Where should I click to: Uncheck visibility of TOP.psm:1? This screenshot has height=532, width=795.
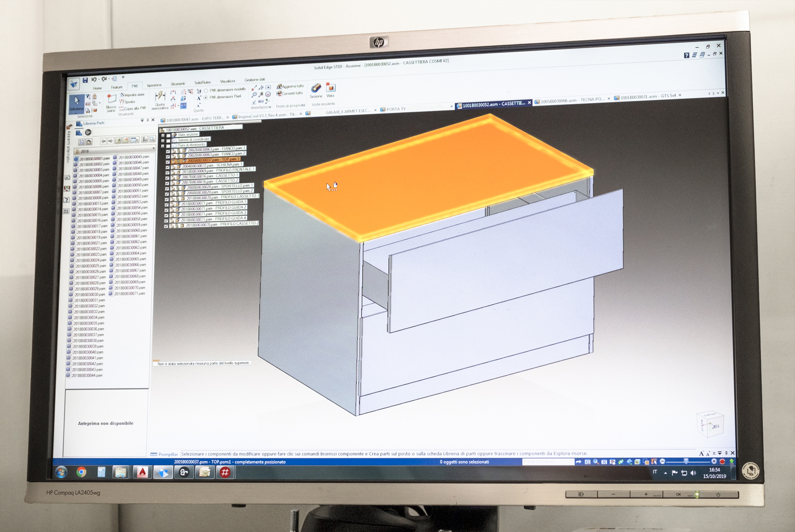[x=168, y=162]
